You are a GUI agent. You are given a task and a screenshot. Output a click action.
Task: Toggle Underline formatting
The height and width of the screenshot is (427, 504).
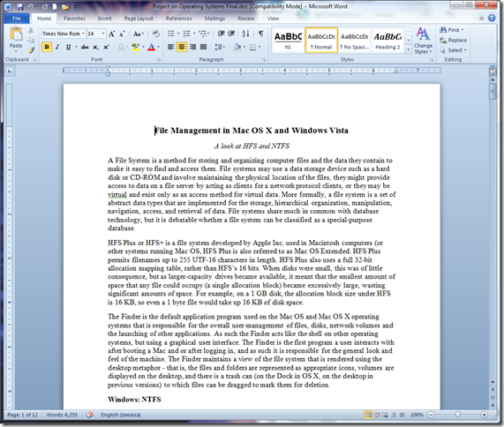68,48
